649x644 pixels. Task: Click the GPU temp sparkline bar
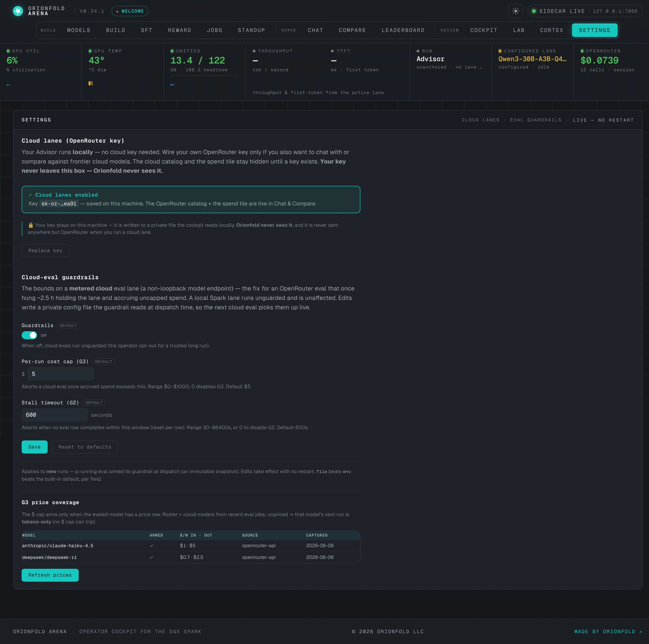(91, 83)
